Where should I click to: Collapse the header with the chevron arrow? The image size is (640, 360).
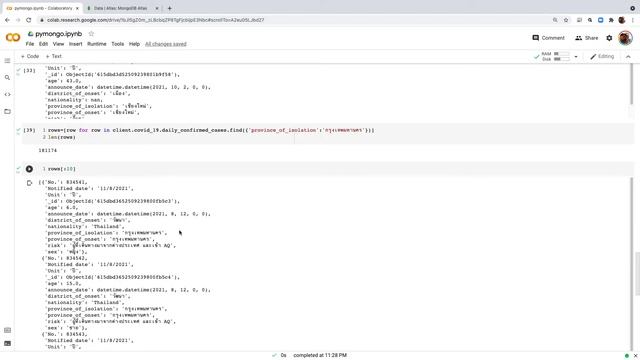(x=628, y=57)
